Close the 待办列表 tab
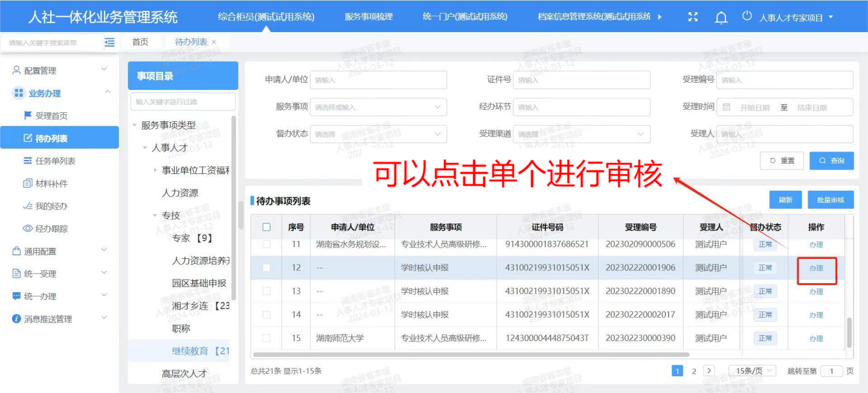Image resolution: width=868 pixels, height=393 pixels. point(214,42)
